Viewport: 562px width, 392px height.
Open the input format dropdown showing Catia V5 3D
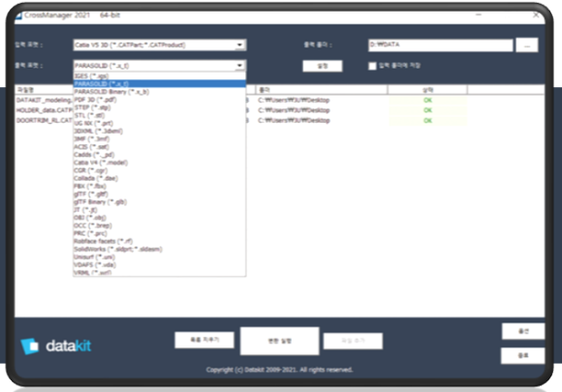(x=160, y=45)
